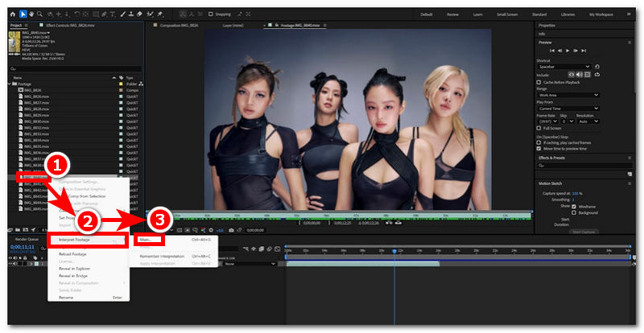The image size is (644, 333).
Task: Check Cache Before Playback option
Action: coord(539,82)
